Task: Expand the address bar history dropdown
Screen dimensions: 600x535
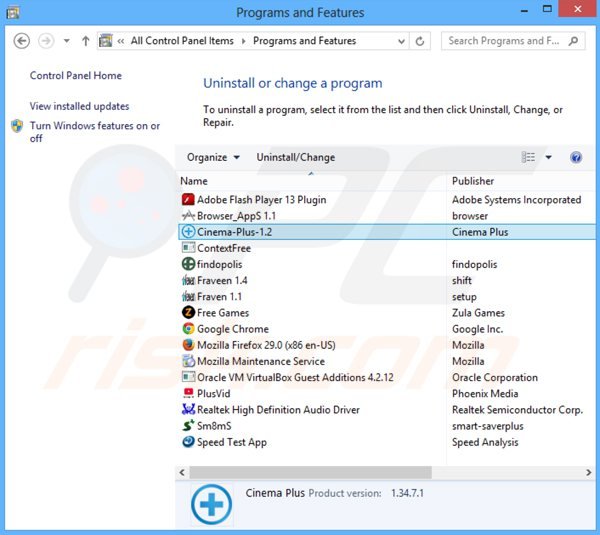Action: point(401,41)
